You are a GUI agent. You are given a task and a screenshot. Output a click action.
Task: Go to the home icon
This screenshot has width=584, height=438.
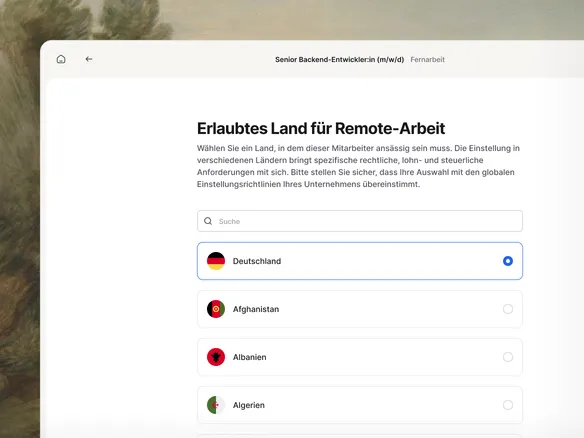pos(61,59)
